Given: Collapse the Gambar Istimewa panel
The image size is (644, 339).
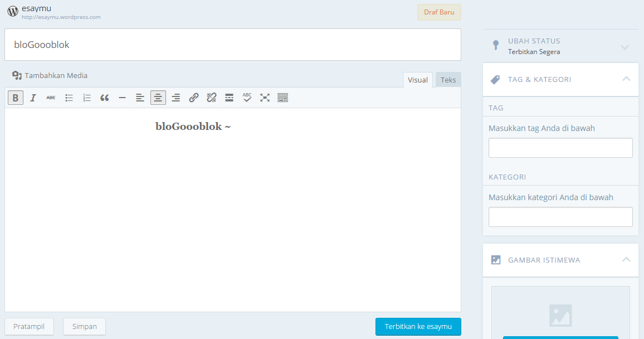Looking at the screenshot, I should [x=626, y=259].
